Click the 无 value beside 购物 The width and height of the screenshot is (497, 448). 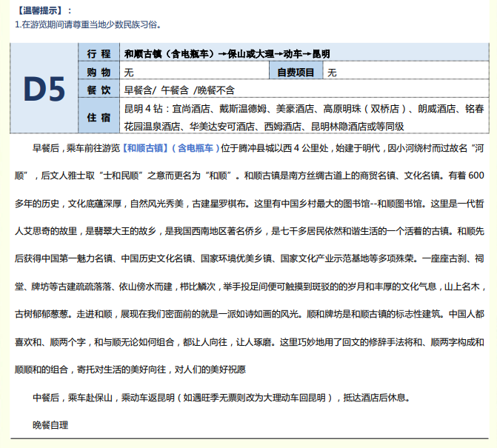tap(129, 73)
